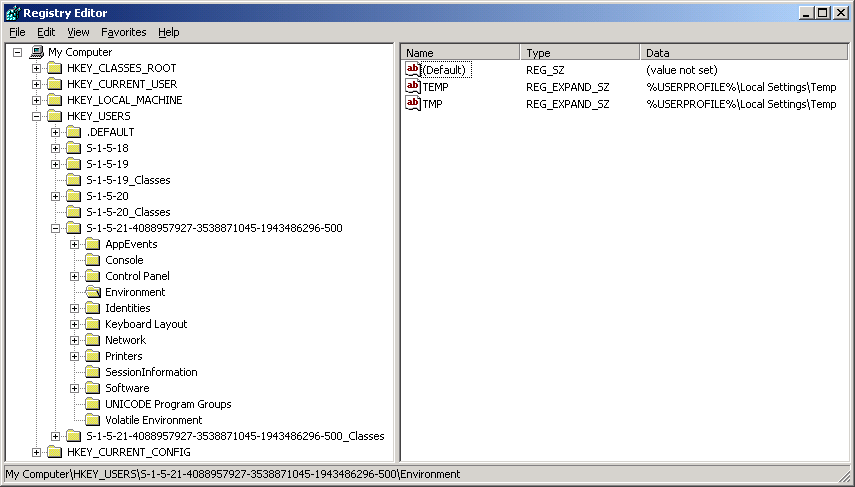Expand the S-1-5-20 key
Image resolution: width=855 pixels, height=487 pixels.
(x=55, y=196)
